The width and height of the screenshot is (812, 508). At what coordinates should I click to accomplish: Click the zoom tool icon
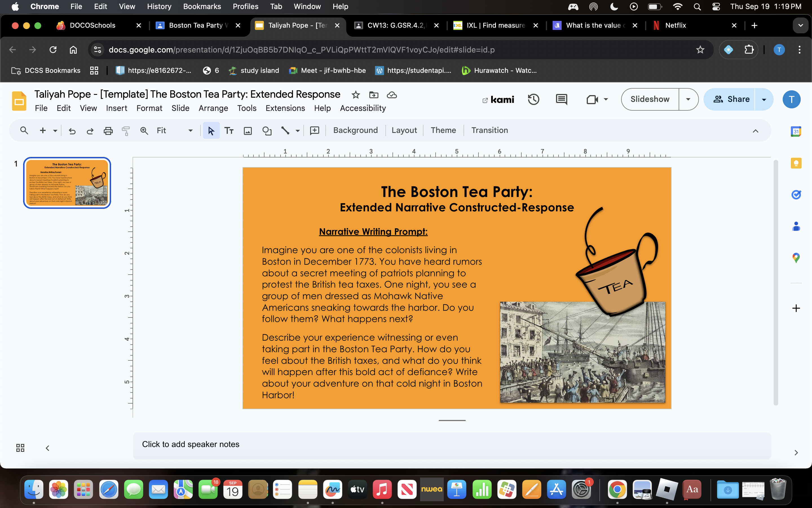click(x=144, y=130)
